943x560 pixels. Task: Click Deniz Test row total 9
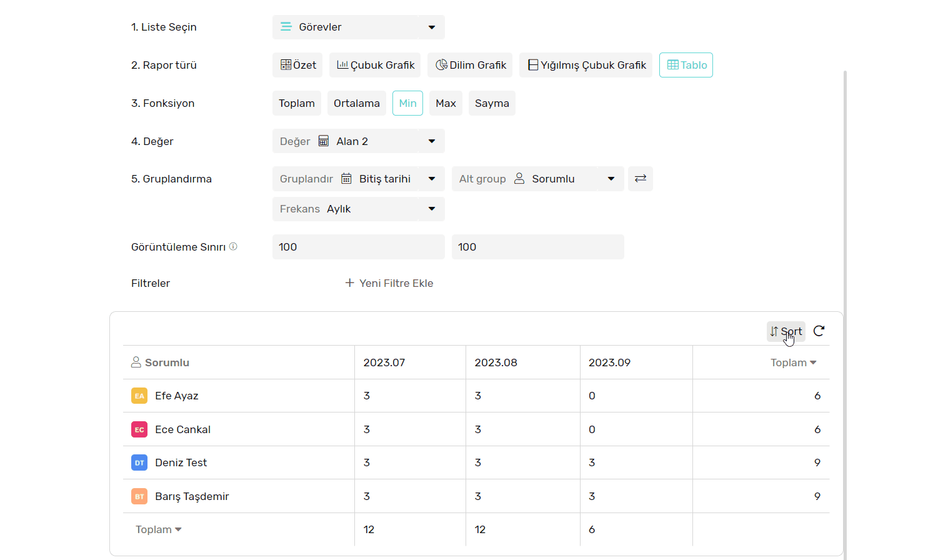click(x=817, y=462)
